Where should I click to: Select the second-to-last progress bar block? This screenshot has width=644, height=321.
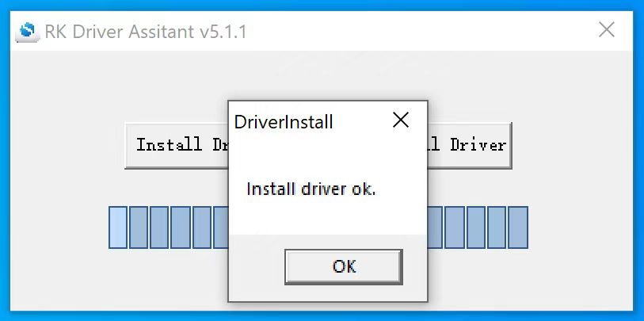pos(497,227)
